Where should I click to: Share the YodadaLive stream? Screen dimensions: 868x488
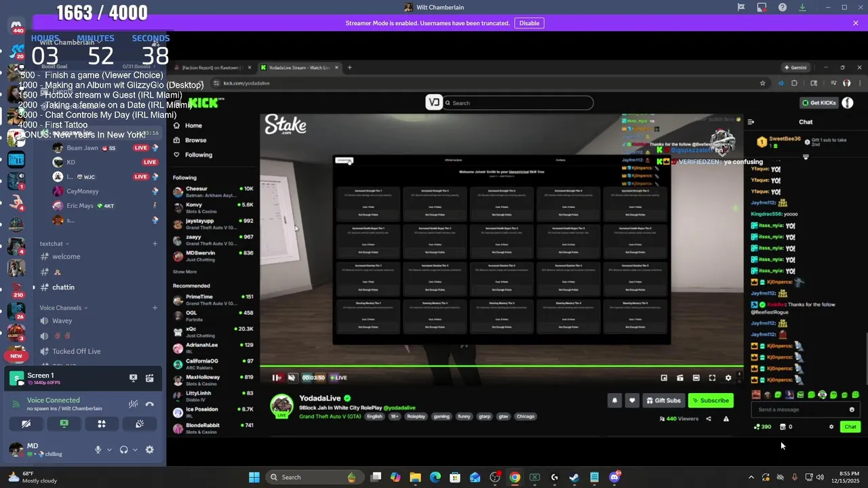(x=709, y=419)
